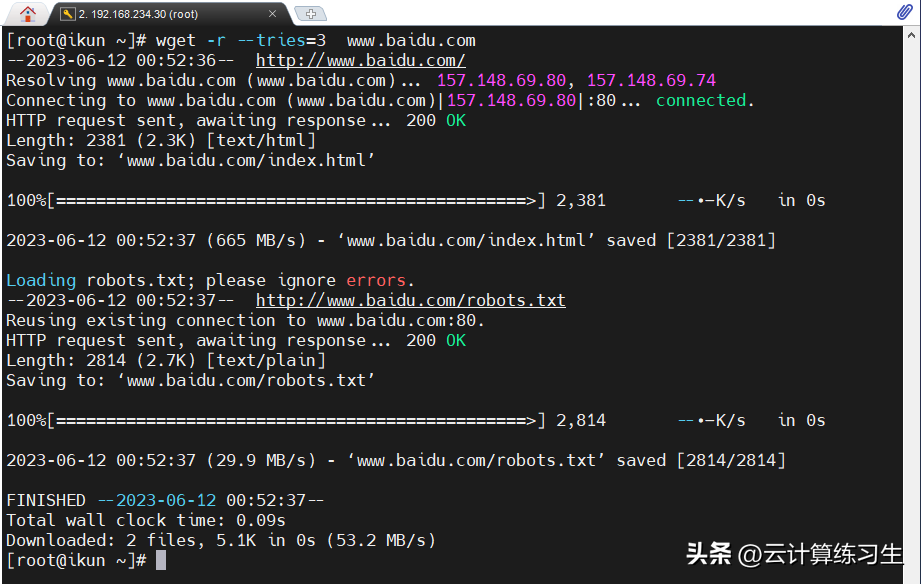
Task: Click the magenta IP address 157.148.69.74
Action: [651, 80]
